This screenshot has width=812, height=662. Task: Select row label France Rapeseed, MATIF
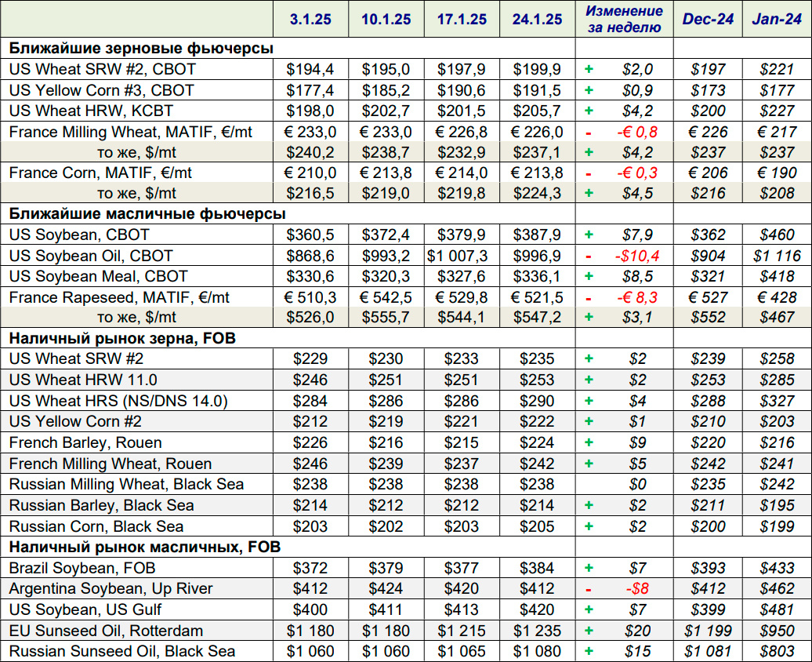click(119, 297)
